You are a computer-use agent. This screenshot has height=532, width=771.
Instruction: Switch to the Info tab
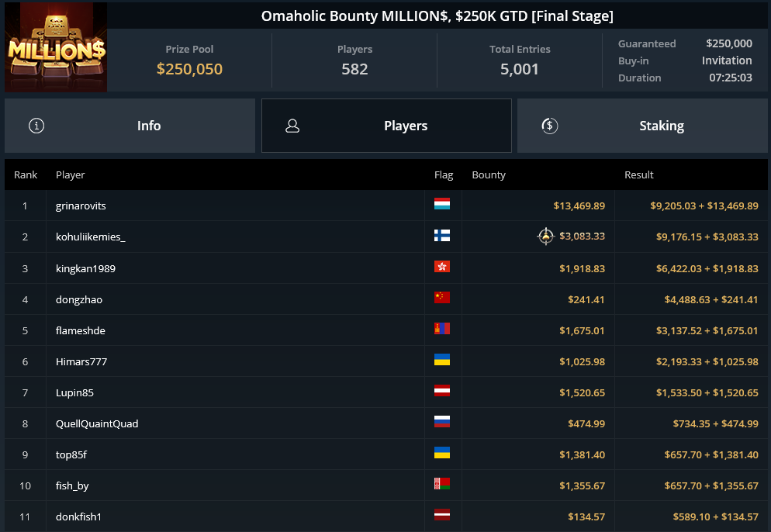coord(130,126)
